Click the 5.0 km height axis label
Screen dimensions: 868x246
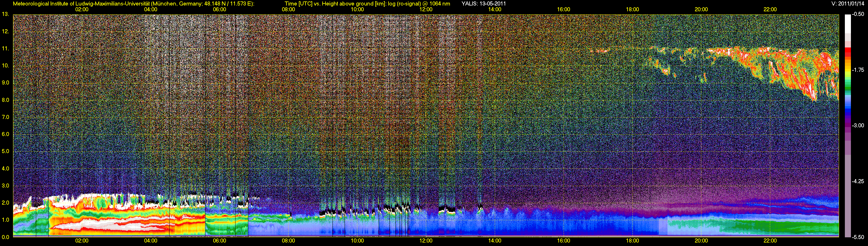coord(5,151)
